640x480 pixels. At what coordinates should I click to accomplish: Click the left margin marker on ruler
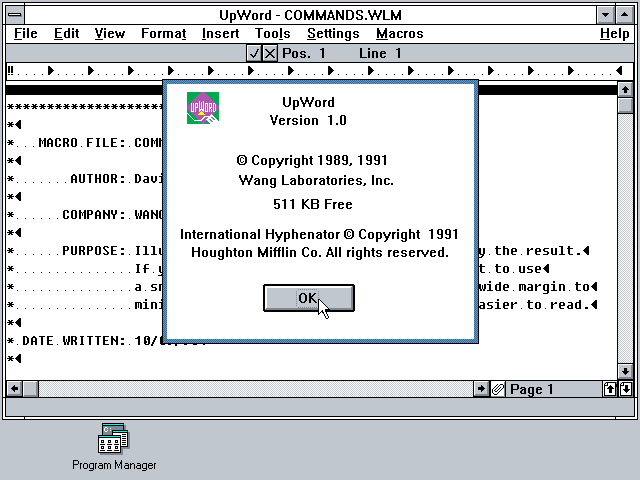pos(10,71)
